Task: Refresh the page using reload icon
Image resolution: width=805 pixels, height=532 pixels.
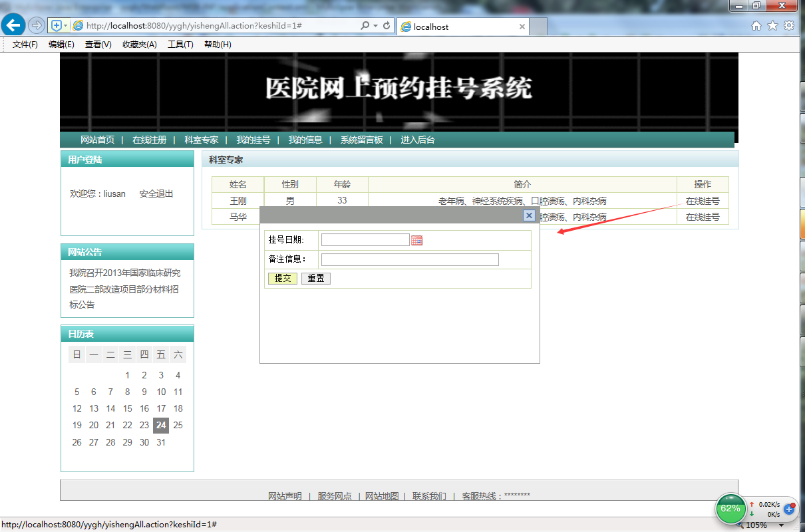Action: [x=386, y=25]
